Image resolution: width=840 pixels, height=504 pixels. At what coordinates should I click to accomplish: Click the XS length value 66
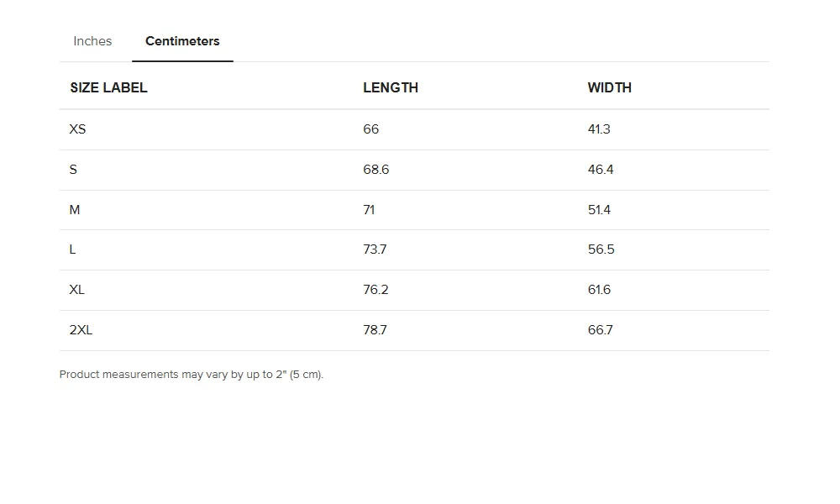point(370,129)
